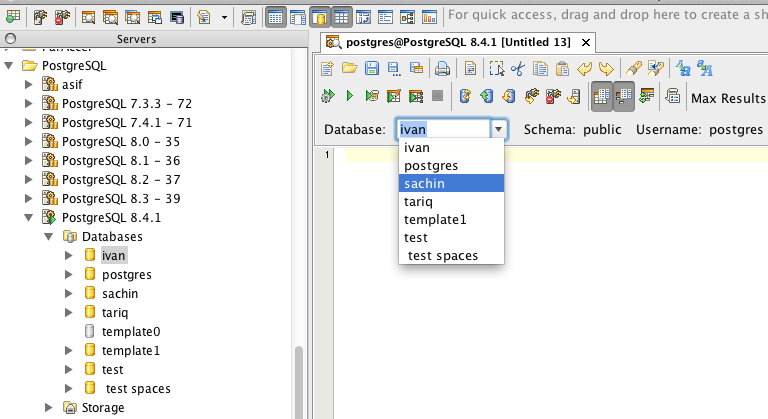Toggle the grid panel icon in top toolbar
768x419 pixels.
[x=341, y=18]
